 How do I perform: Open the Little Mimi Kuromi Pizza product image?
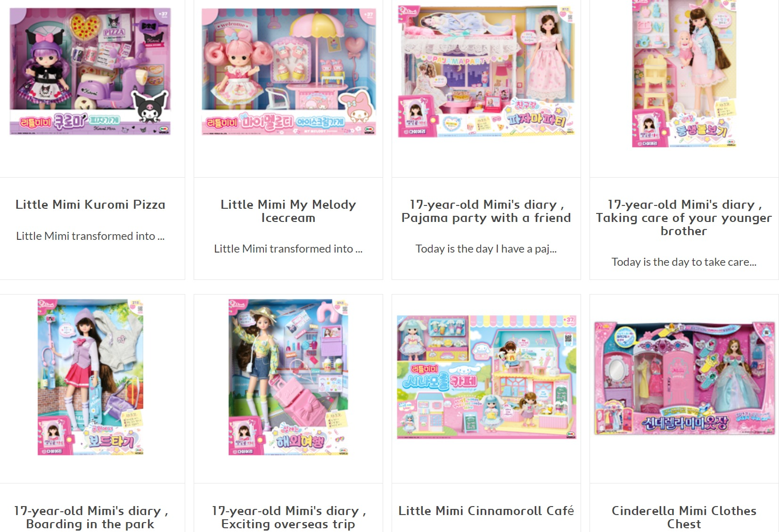[90, 71]
